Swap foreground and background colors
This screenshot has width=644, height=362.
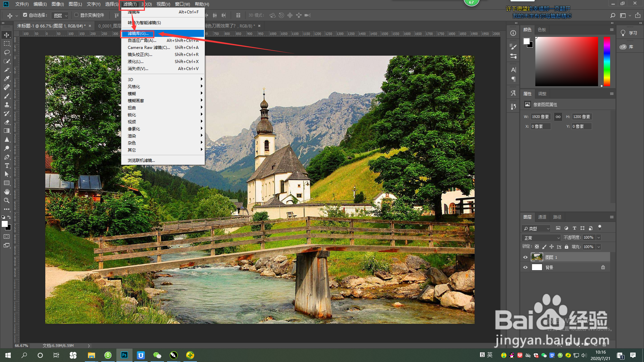tap(9, 217)
